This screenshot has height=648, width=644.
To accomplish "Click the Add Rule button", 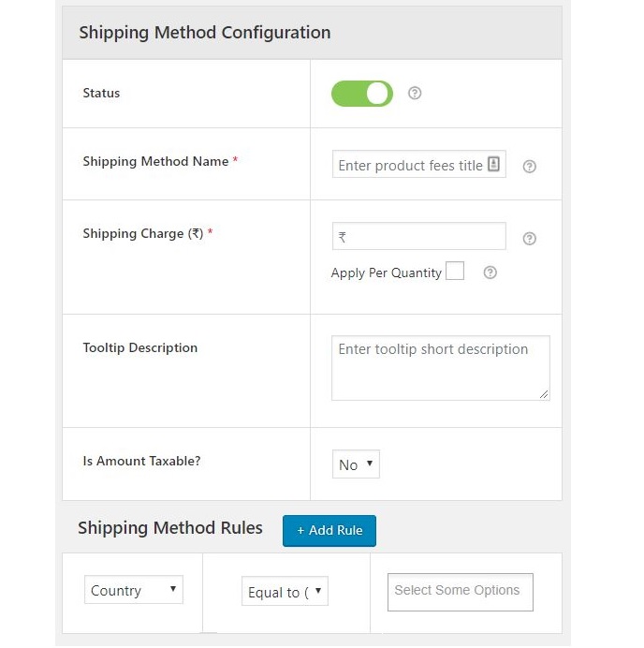I will coord(329,530).
